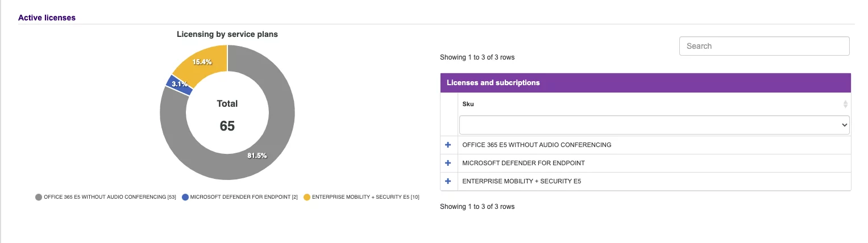Select MICROSOFT DEFENDER FOR ENDPOINT cell text
Viewport: 868px width, 243px height.
(x=524, y=163)
